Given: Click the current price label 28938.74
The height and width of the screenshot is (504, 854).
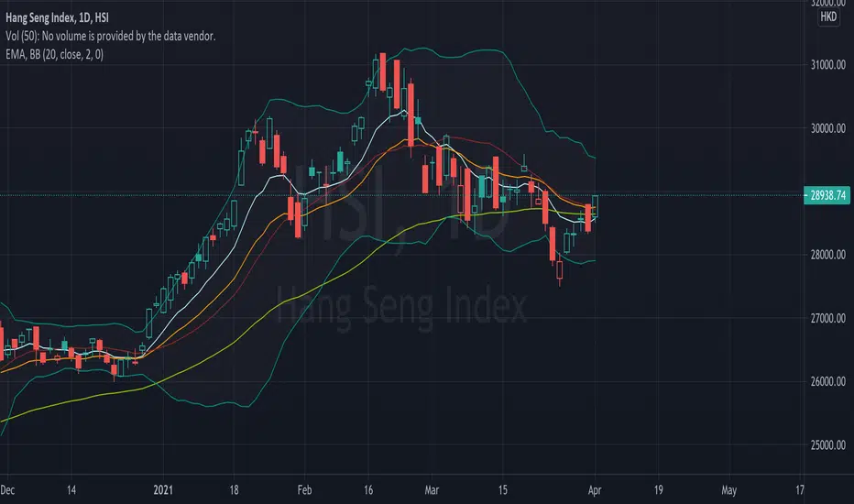Looking at the screenshot, I should 827,195.
